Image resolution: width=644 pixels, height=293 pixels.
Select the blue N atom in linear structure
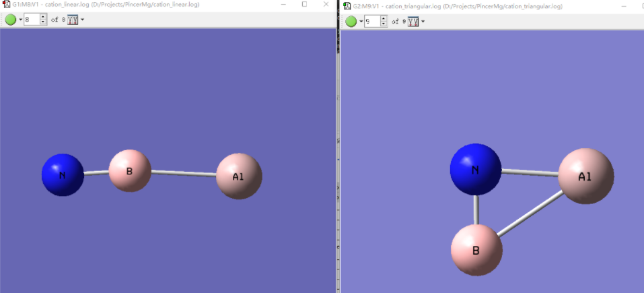point(63,174)
